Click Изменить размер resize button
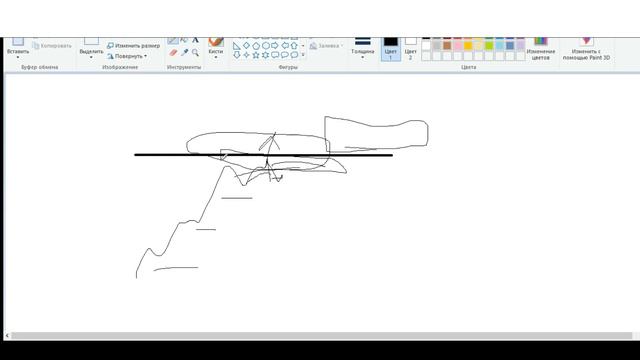This screenshot has width=640, height=360. 133,46
